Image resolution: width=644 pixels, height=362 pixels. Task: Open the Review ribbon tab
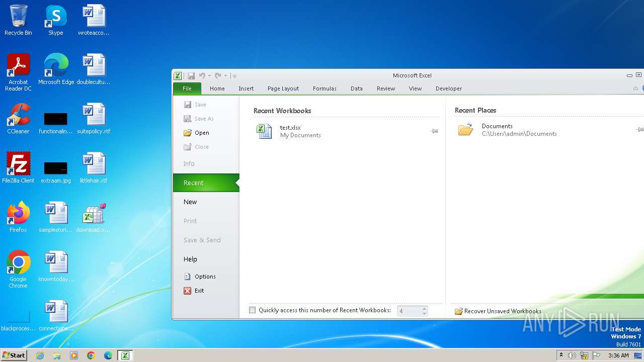pos(386,88)
